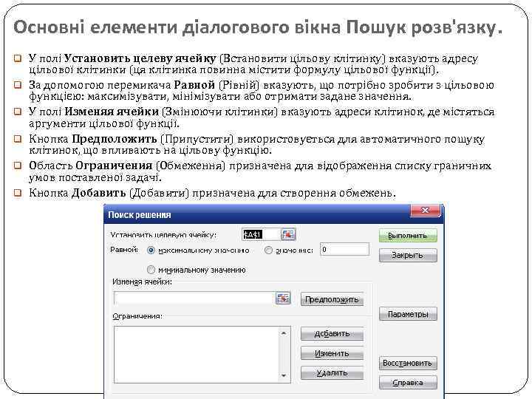Click bold word 'Предположить' in the fourth bullet
The image size is (532, 399).
tap(115, 139)
